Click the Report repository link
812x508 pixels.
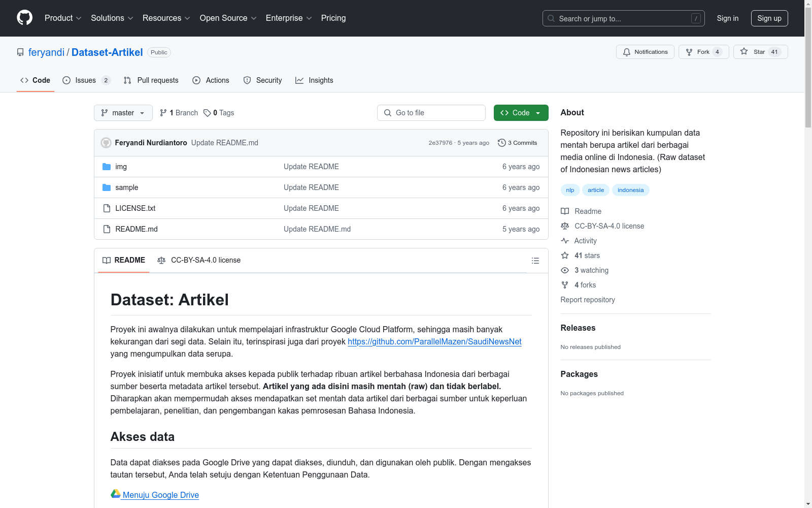pyautogui.click(x=588, y=300)
